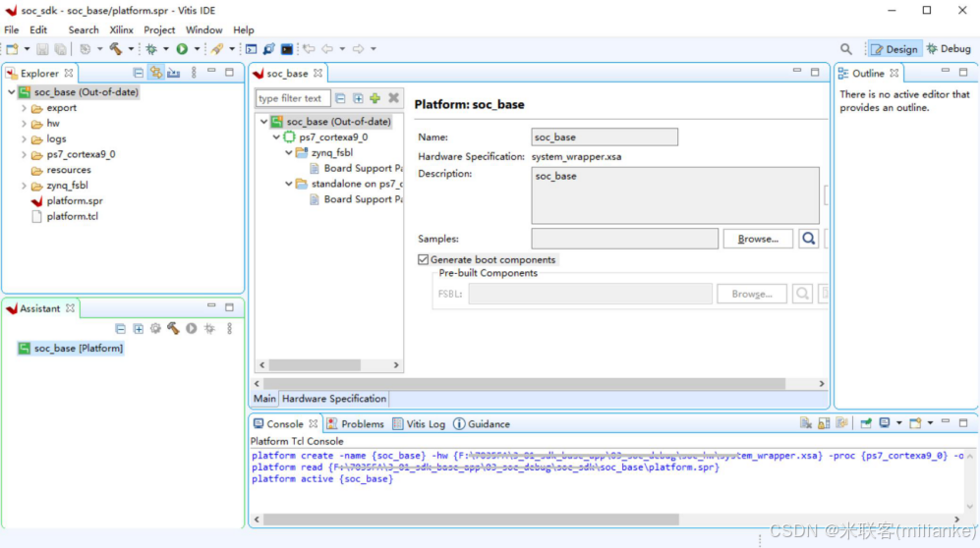This screenshot has width=980, height=548.
Task: Click the Program device toolbar icon
Action: coord(268,49)
